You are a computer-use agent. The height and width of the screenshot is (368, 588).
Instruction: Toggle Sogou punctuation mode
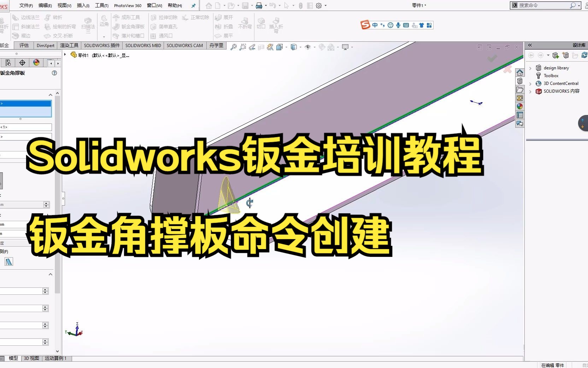(382, 25)
